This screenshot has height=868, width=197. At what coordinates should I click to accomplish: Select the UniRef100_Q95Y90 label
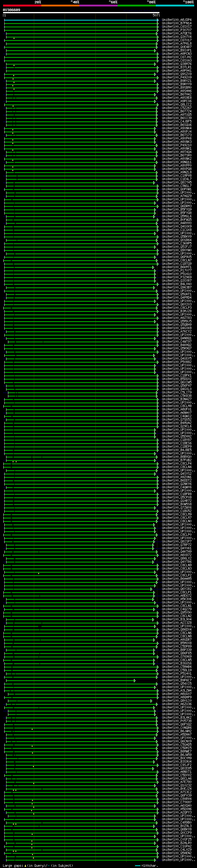[x=177, y=612]
